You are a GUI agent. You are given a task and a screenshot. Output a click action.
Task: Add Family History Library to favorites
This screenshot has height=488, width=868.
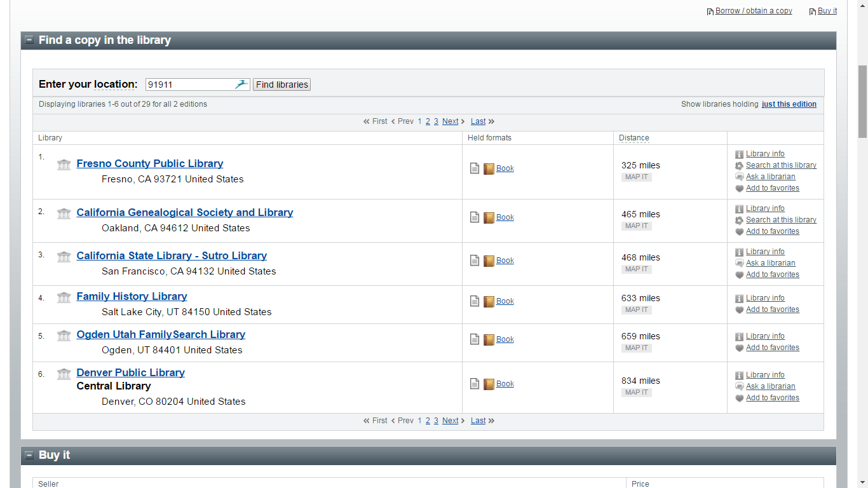(x=773, y=309)
